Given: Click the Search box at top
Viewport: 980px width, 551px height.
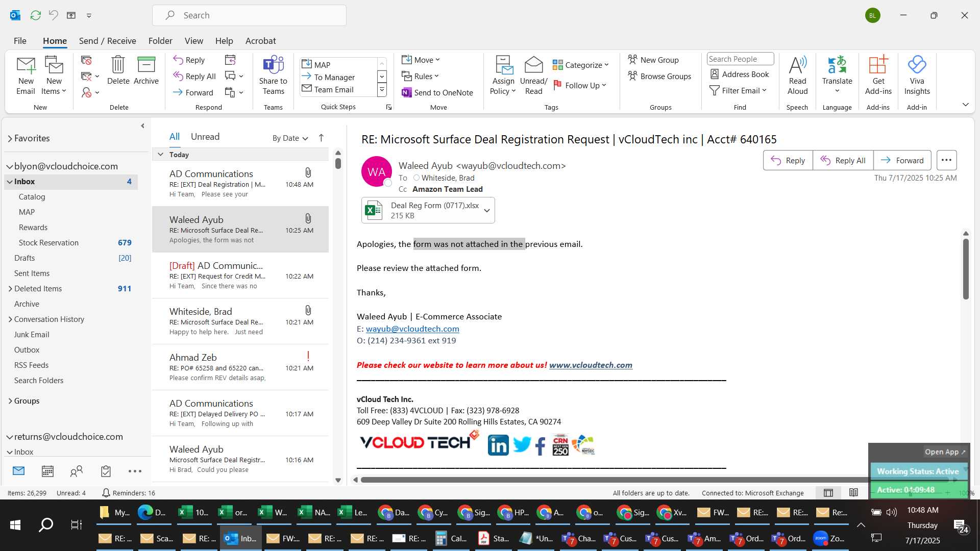Looking at the screenshot, I should tap(249, 15).
